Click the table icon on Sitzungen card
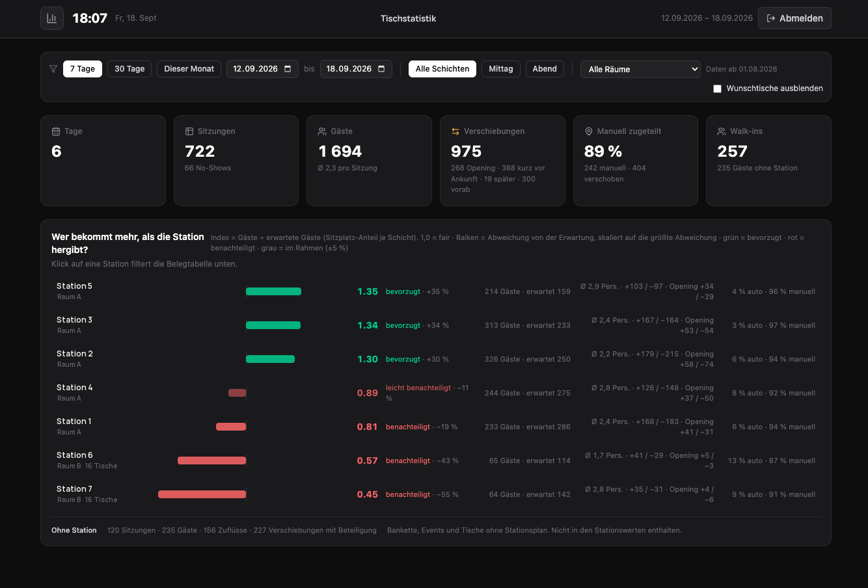This screenshot has height=588, width=868. click(x=189, y=131)
